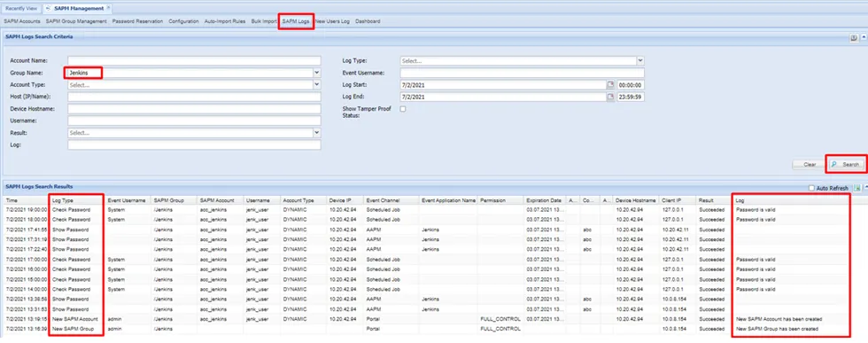Click the Expiration Date column header
Image resolution: width=868 pixels, height=343 pixels.
545,200
